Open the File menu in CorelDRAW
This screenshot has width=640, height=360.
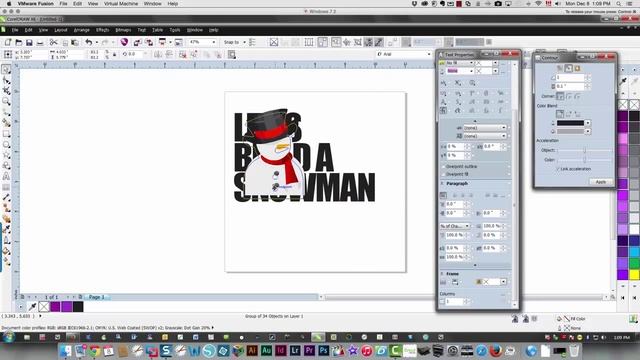15,30
